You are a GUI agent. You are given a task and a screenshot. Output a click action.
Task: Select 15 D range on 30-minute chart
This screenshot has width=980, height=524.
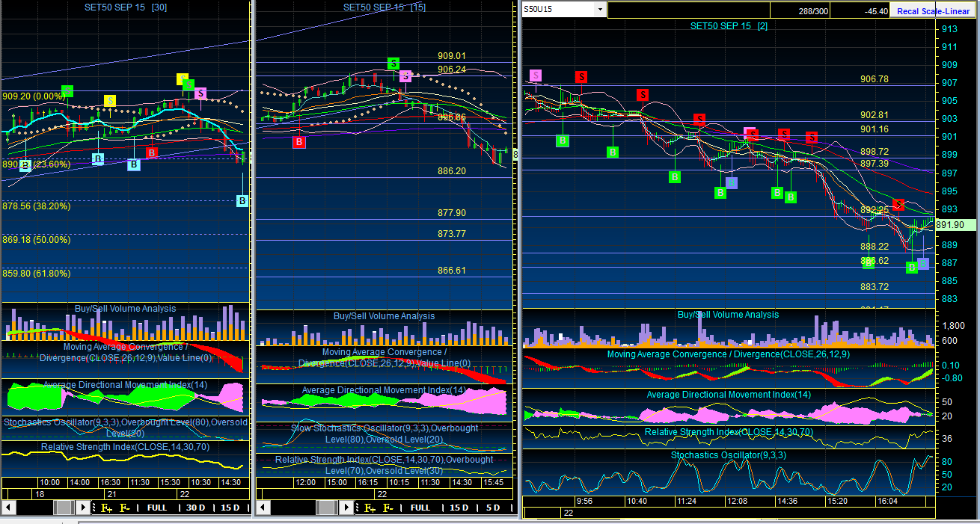230,508
